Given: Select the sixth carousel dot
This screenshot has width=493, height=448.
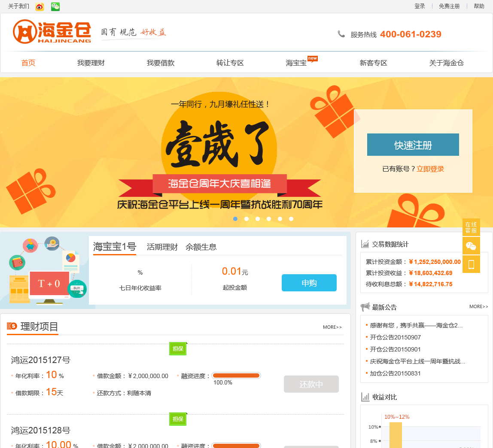Looking at the screenshot, I should [x=291, y=219].
